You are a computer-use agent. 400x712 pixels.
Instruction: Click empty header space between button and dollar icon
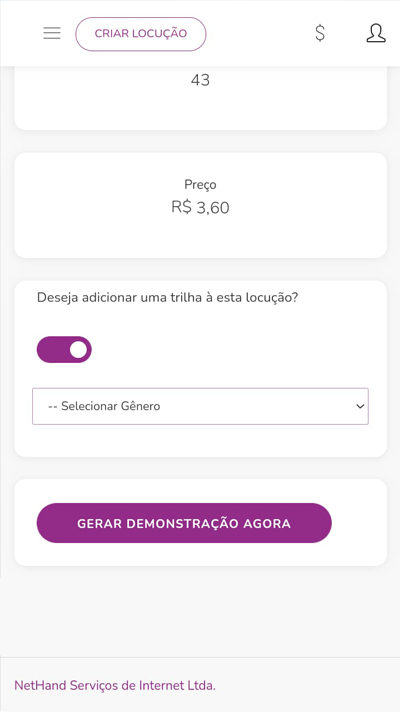click(x=260, y=34)
